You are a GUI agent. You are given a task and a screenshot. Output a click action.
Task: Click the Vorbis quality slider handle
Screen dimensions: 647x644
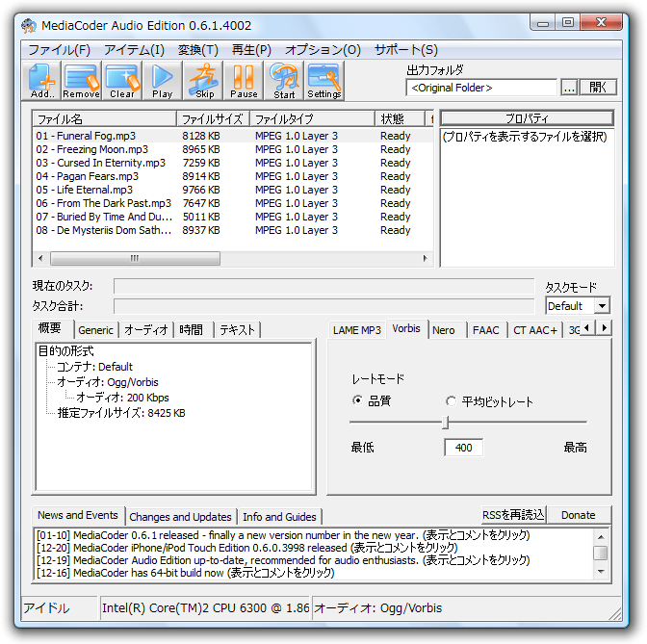pyautogui.click(x=445, y=423)
